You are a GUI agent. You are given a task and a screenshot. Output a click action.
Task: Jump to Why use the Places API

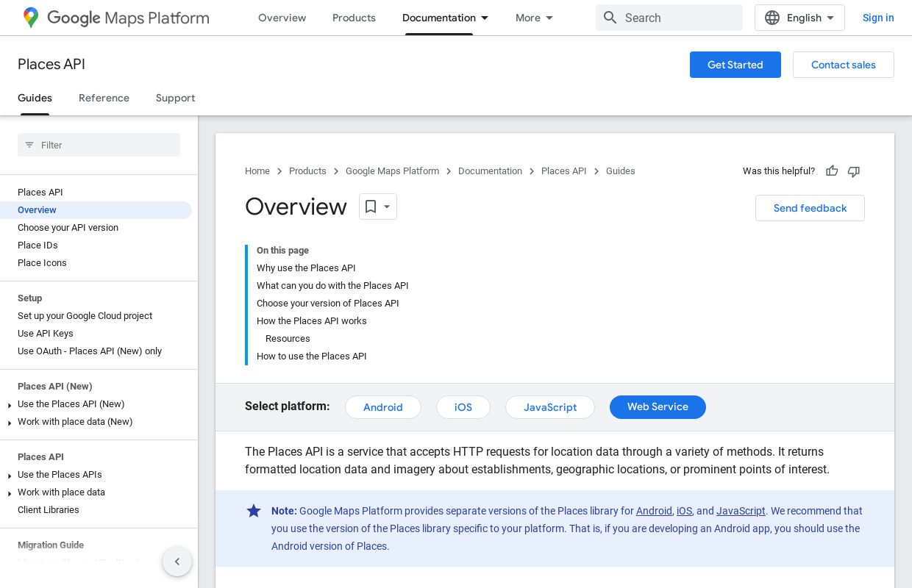click(x=306, y=268)
